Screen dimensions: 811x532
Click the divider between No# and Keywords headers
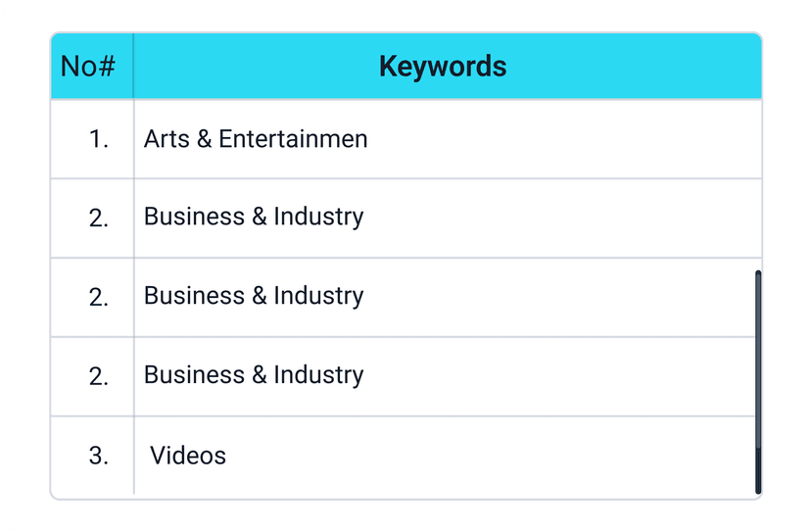pyautogui.click(x=133, y=67)
